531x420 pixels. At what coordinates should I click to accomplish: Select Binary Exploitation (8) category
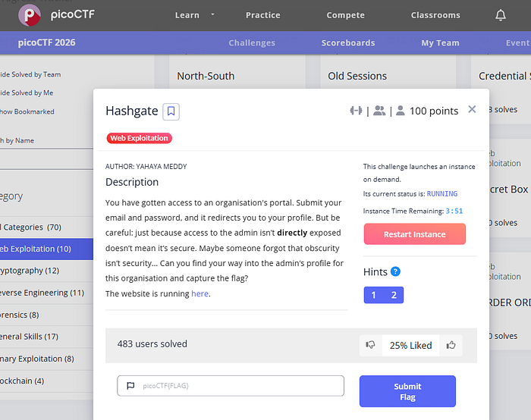(x=46, y=359)
